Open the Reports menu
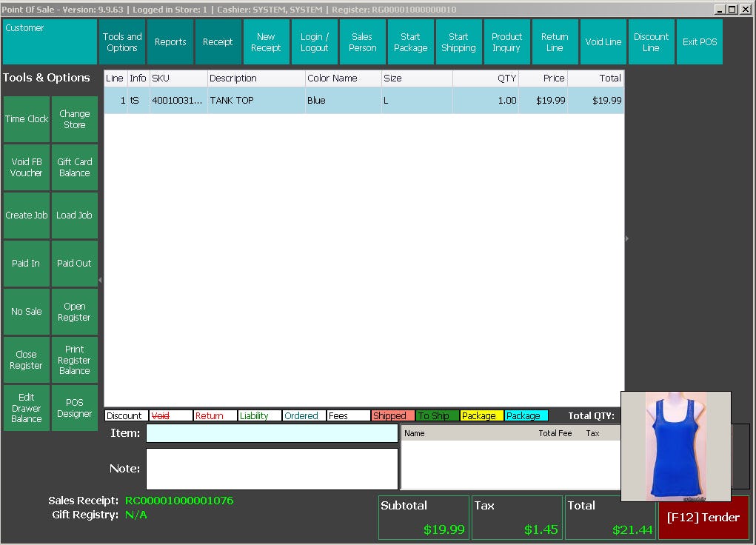Screen dimensions: 756x545 coord(170,42)
